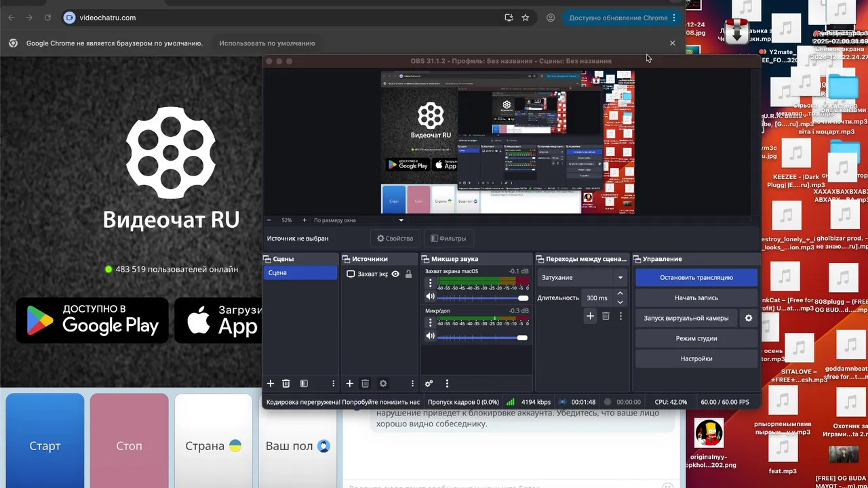Click Остановить трансляцию button
The image size is (868, 488).
696,277
